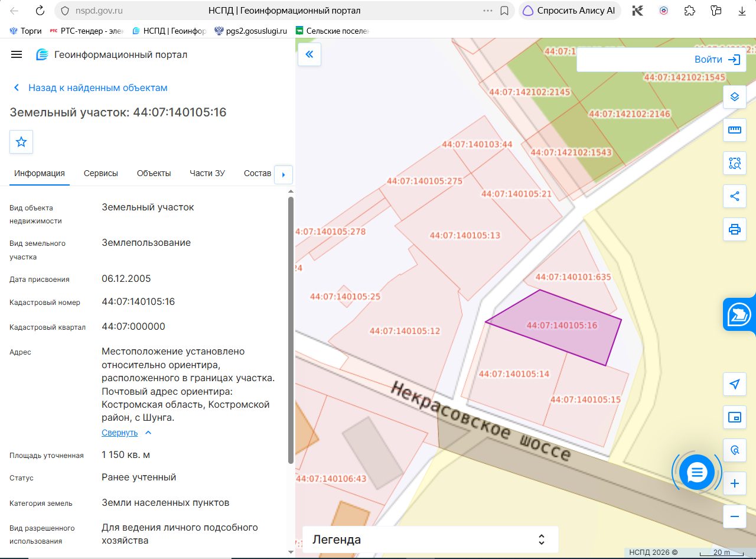Collapse the side panel with double chevron
Screen dimensions: 756x559
pyautogui.click(x=309, y=54)
